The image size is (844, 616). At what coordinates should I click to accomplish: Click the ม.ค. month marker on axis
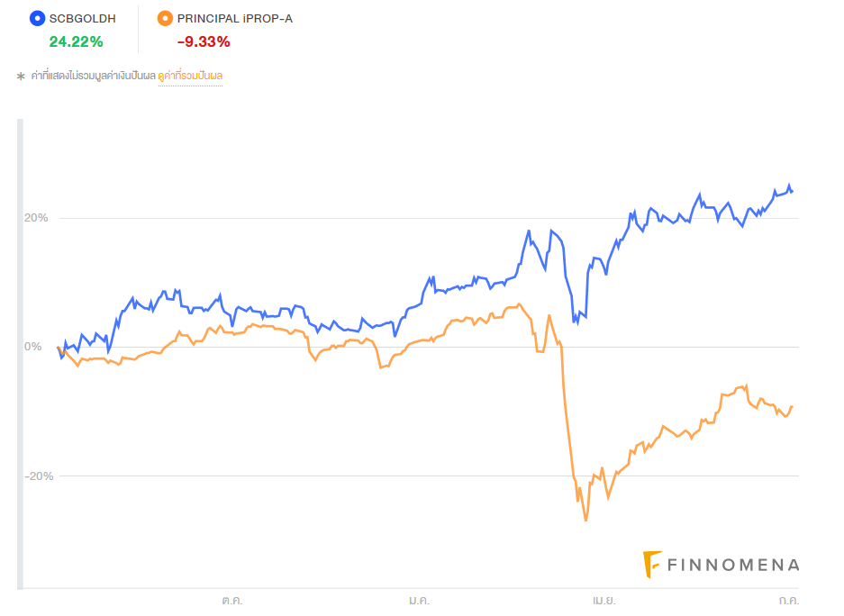(418, 600)
